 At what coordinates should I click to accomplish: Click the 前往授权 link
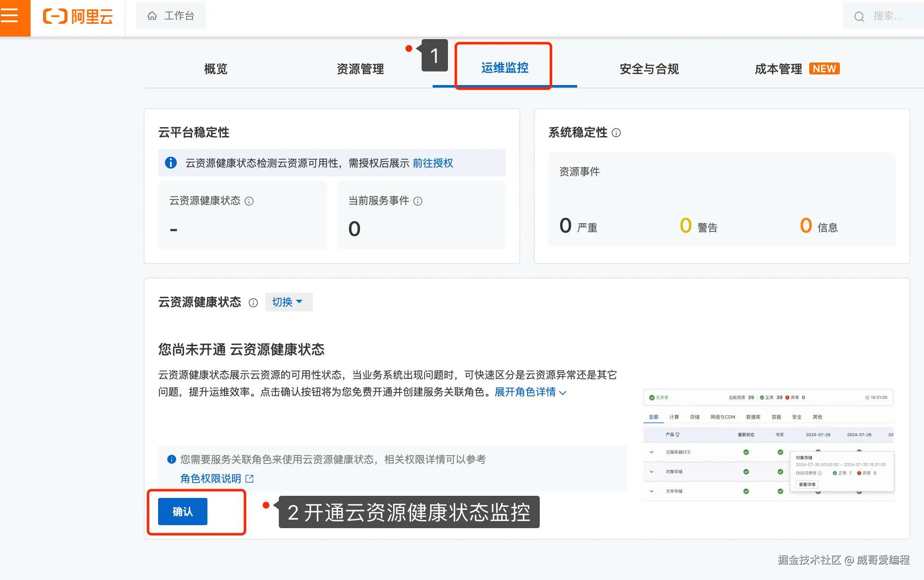coord(433,163)
